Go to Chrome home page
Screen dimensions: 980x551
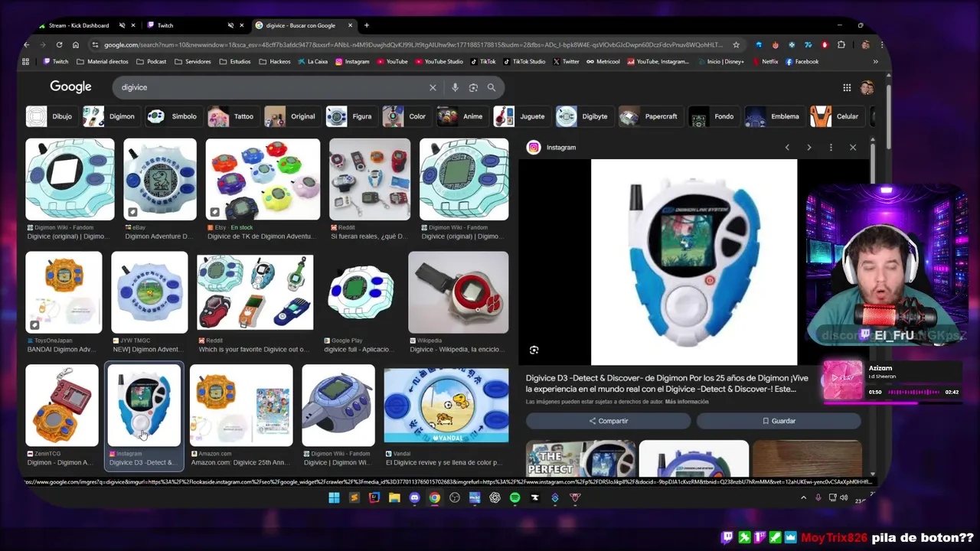pos(75,44)
